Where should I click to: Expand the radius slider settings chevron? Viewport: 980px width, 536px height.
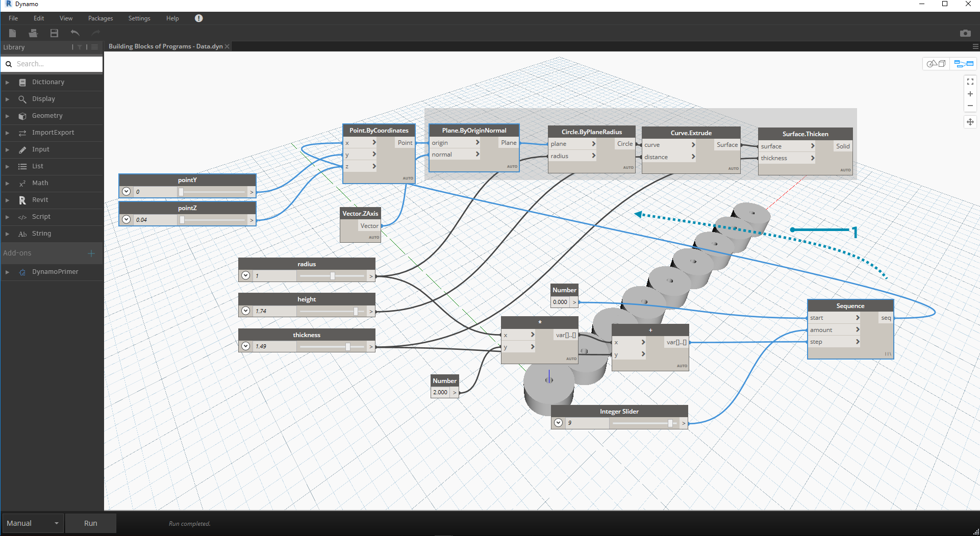246,275
